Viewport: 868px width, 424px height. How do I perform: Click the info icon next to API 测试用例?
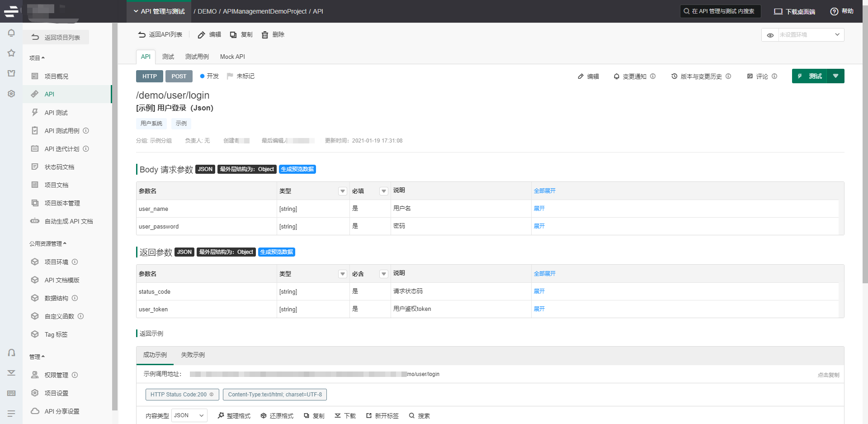pos(86,131)
